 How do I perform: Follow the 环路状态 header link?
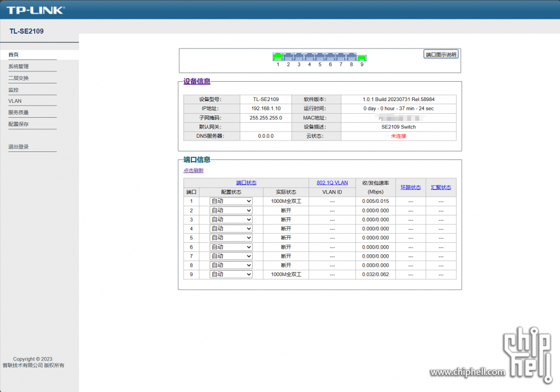pyautogui.click(x=411, y=187)
